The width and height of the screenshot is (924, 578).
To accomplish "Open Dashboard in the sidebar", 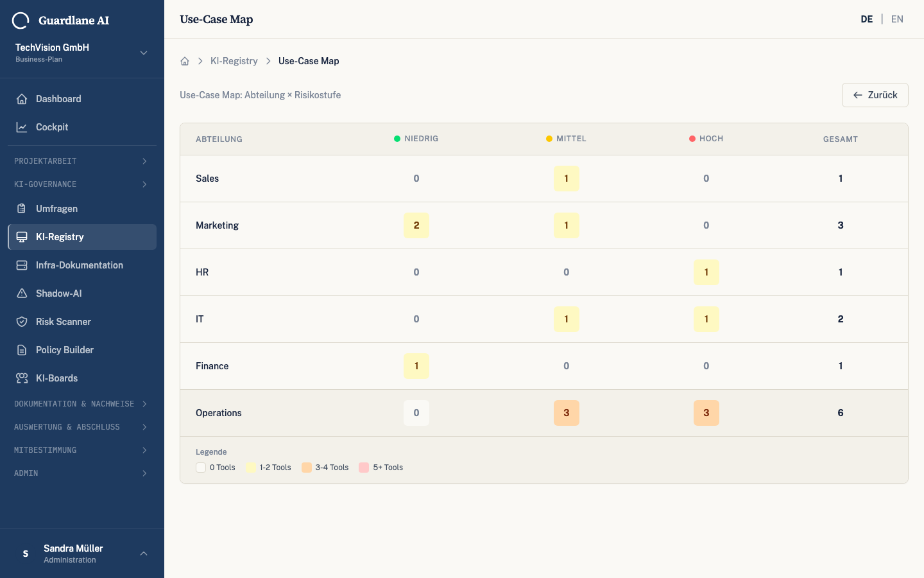I will [x=82, y=99].
